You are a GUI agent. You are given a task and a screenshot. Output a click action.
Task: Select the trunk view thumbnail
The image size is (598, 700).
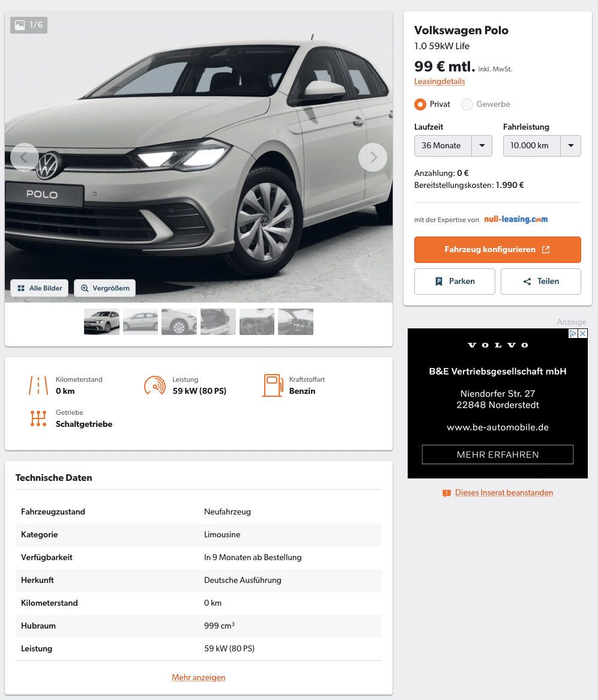pyautogui.click(x=218, y=321)
